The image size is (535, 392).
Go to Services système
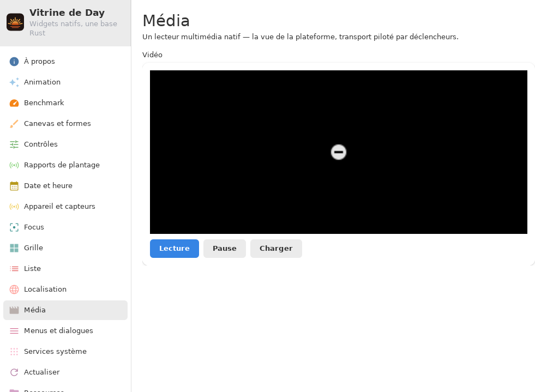(65, 352)
